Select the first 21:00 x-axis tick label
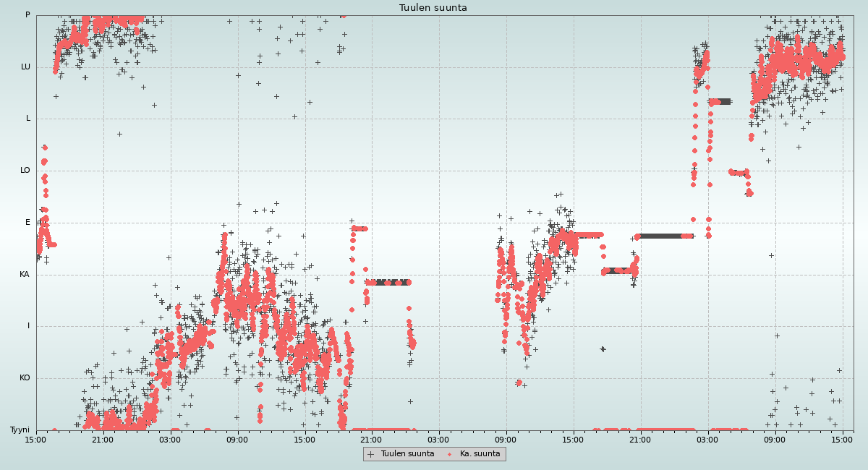This screenshot has width=868, height=470. [103, 439]
